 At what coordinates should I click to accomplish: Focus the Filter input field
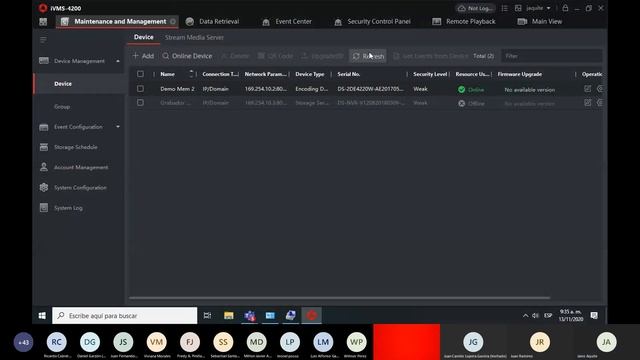click(x=551, y=56)
